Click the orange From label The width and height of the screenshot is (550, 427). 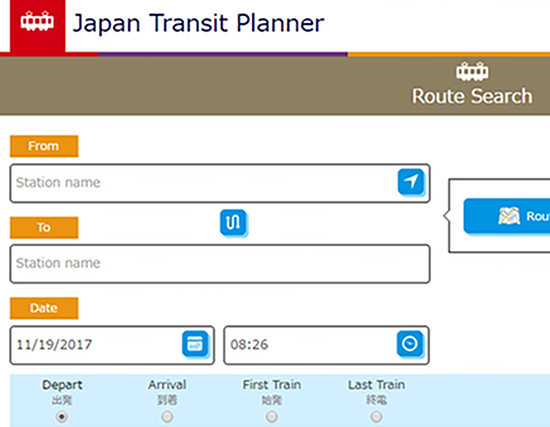(44, 146)
